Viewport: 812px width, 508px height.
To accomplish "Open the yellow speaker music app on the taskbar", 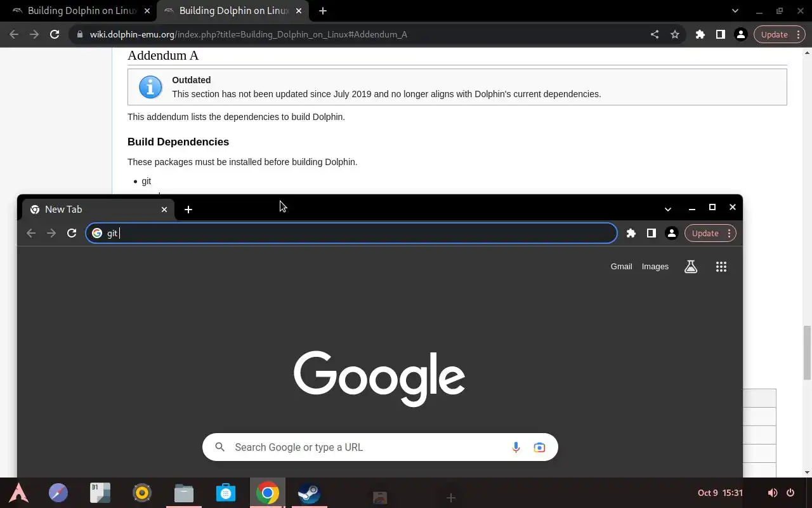I will pyautogui.click(x=142, y=493).
